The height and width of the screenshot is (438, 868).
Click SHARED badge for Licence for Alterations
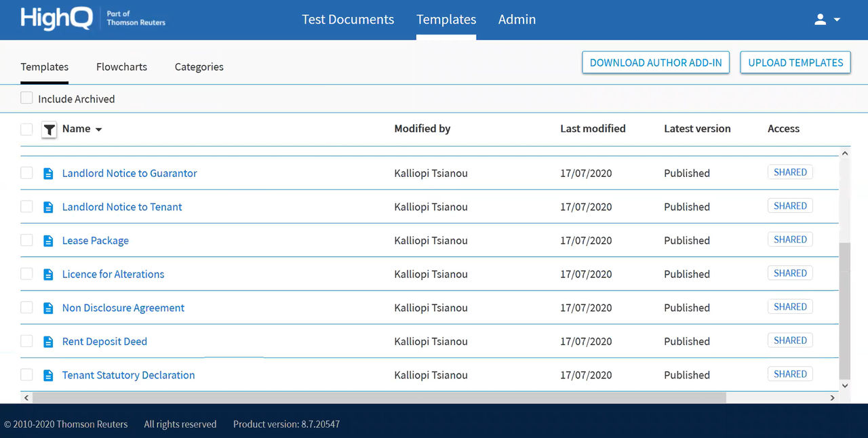pyautogui.click(x=790, y=273)
